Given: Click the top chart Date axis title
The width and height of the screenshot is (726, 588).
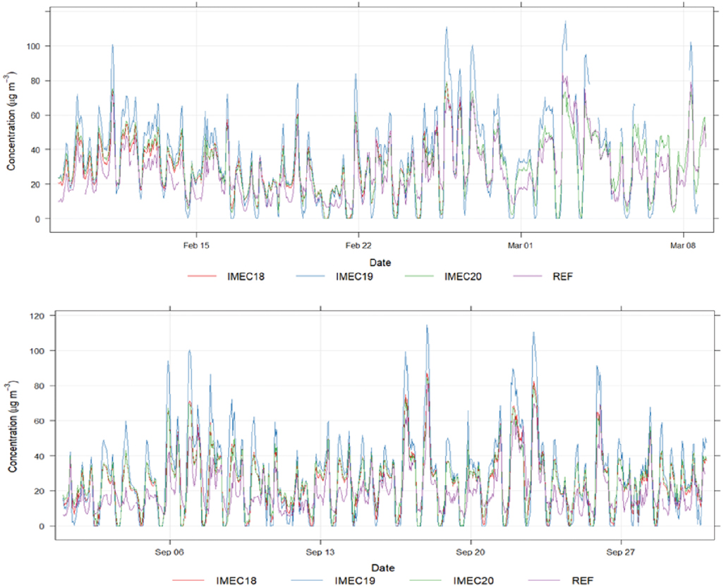Looking at the screenshot, I should (380, 263).
